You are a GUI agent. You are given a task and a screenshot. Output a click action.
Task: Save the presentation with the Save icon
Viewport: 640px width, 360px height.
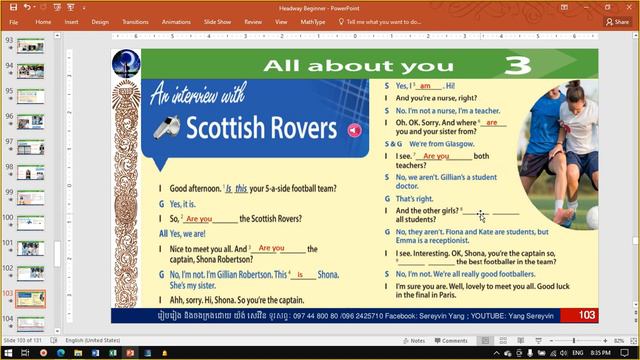13,7
